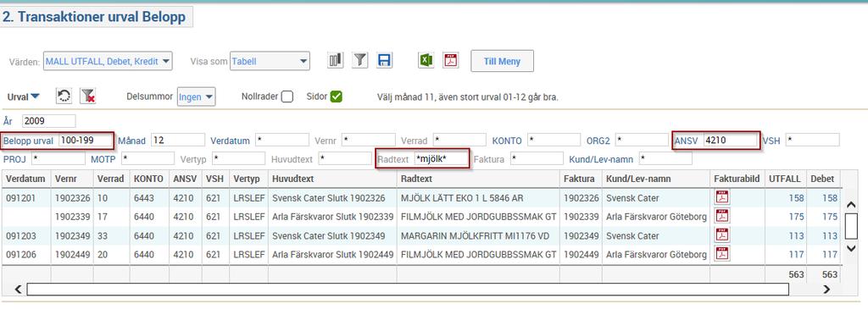The width and height of the screenshot is (868, 309).
Task: Click the Kund/Lev-namn filter label
Action: point(601,160)
